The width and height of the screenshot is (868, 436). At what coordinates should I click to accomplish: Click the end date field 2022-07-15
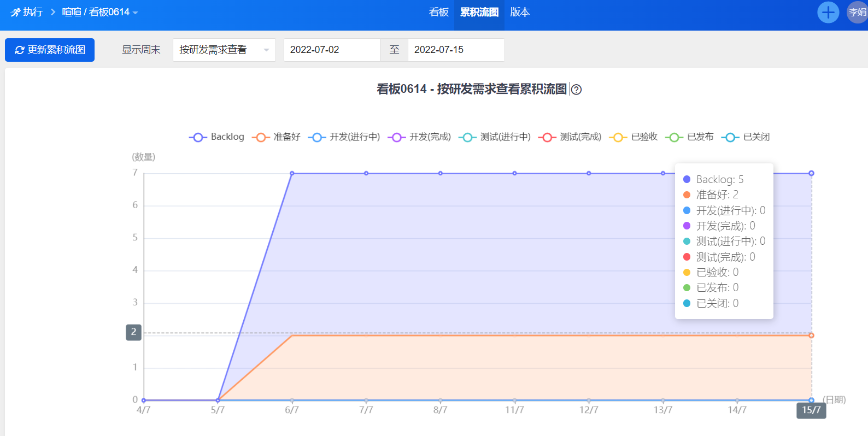456,50
